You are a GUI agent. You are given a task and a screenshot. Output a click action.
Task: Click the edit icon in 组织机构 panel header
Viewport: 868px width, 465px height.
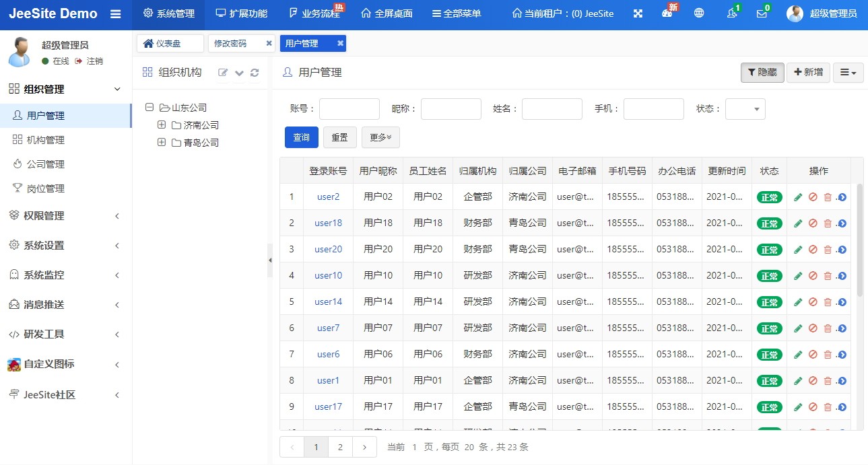223,73
